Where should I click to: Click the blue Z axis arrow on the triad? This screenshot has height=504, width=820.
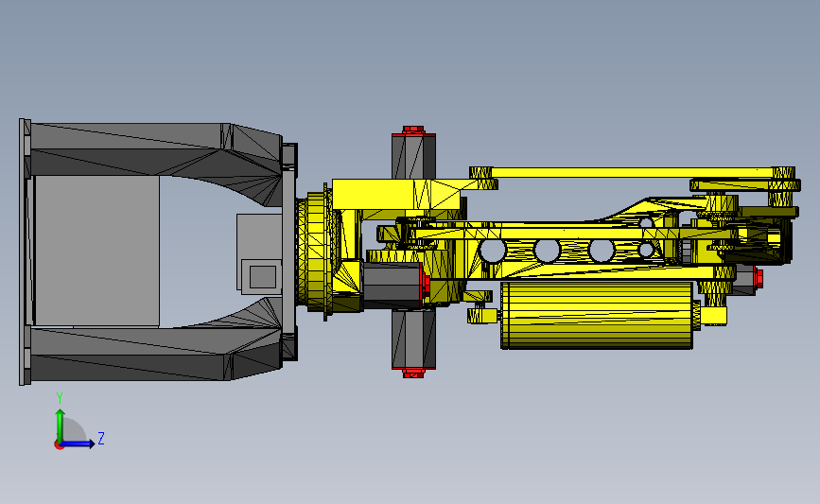[x=79, y=443]
